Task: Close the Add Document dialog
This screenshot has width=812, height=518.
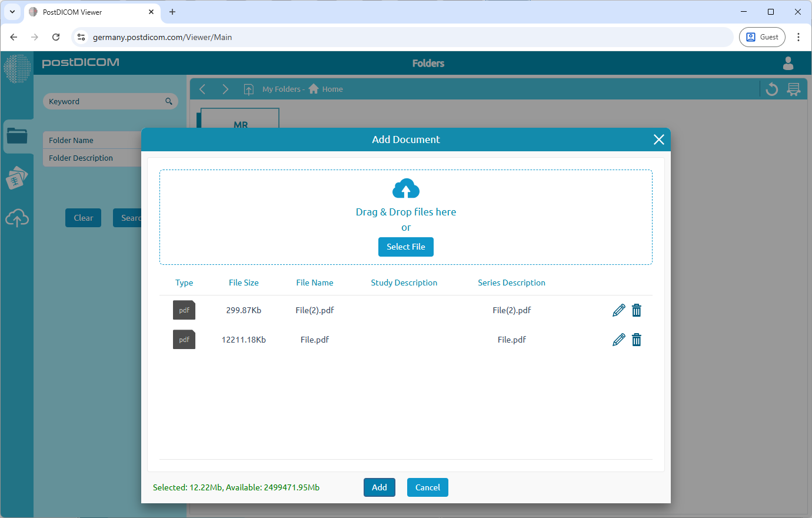Action: 658,140
